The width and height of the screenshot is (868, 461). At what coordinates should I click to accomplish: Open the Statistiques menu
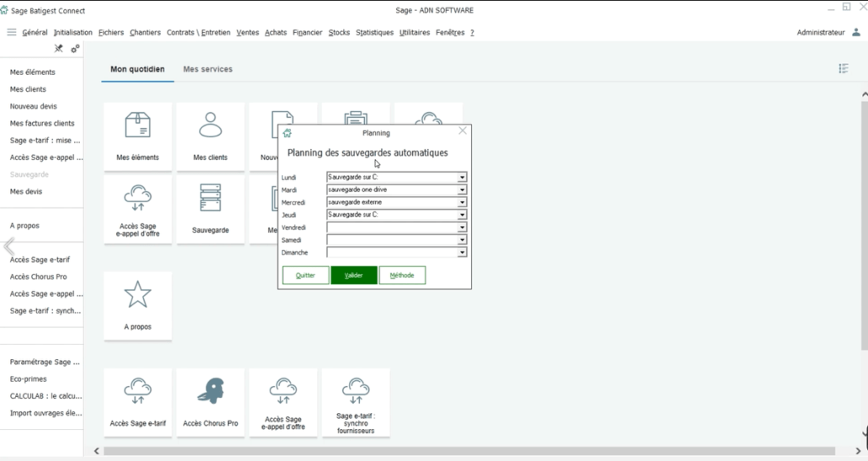point(375,33)
